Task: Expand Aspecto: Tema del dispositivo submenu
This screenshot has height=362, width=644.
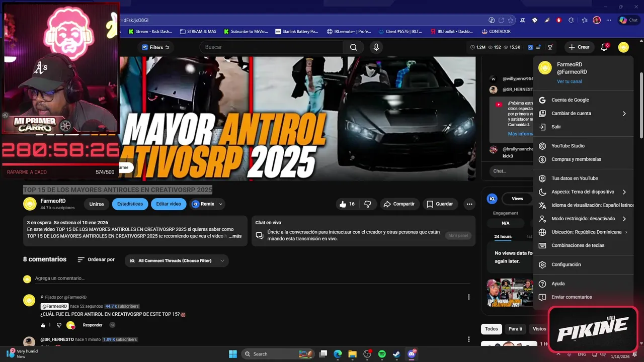Action: (x=583, y=192)
